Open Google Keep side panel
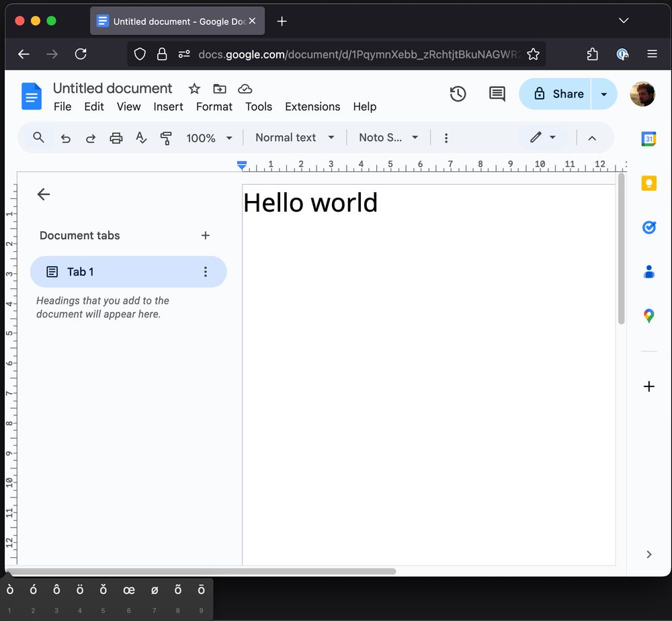 click(x=649, y=183)
